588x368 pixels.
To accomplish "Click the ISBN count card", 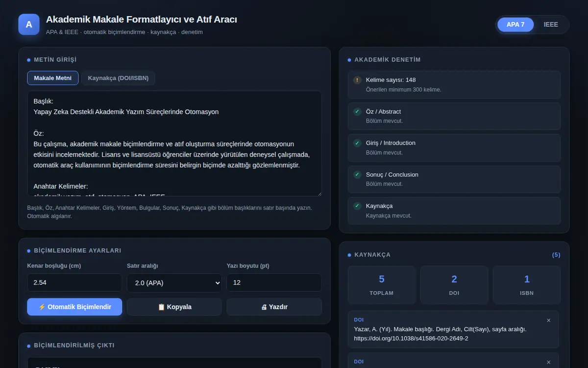I will pyautogui.click(x=527, y=285).
